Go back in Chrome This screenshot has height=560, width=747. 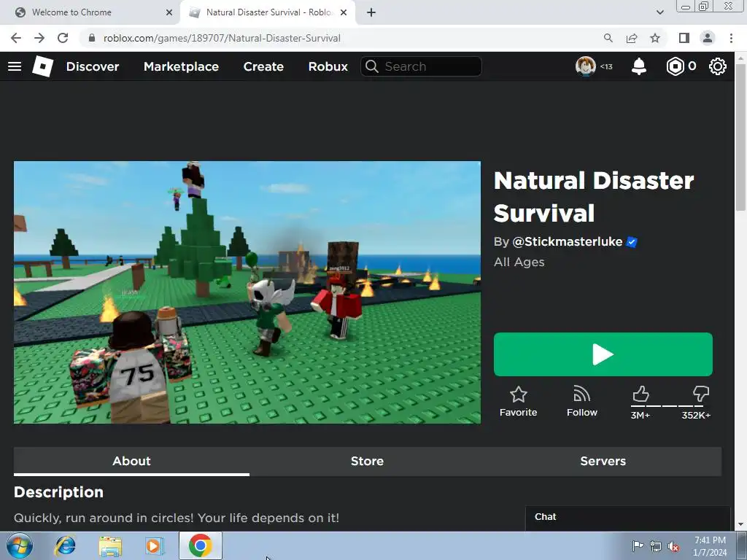[16, 38]
